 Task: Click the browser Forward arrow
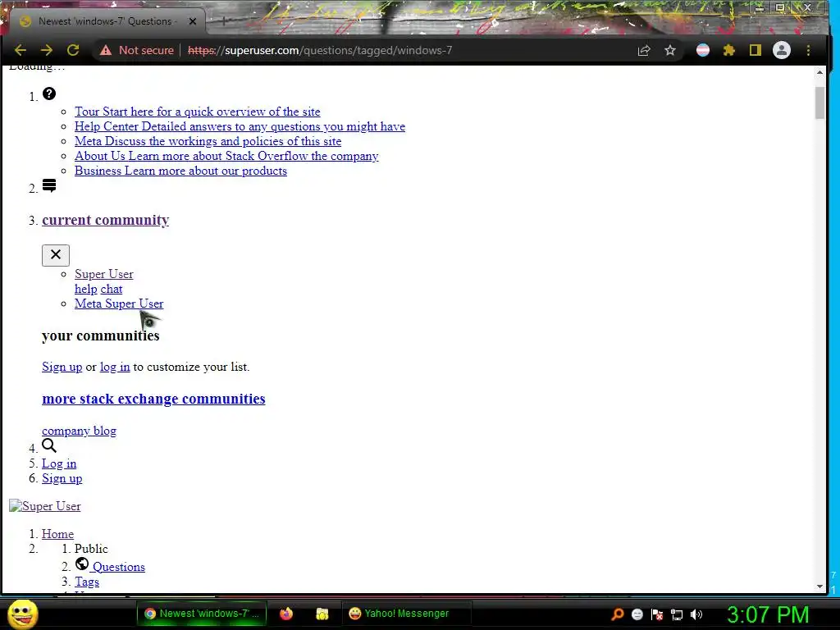pos(47,50)
